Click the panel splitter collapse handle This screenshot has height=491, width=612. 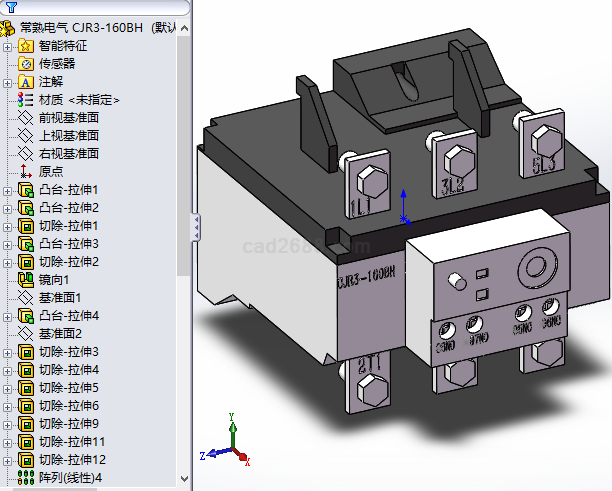[196, 227]
